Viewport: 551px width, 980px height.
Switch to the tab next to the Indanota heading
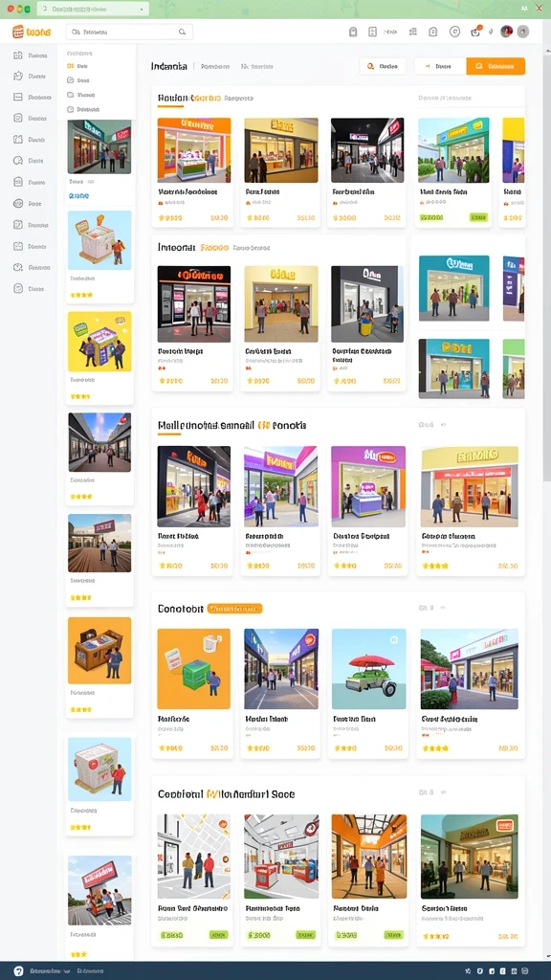tap(215, 66)
